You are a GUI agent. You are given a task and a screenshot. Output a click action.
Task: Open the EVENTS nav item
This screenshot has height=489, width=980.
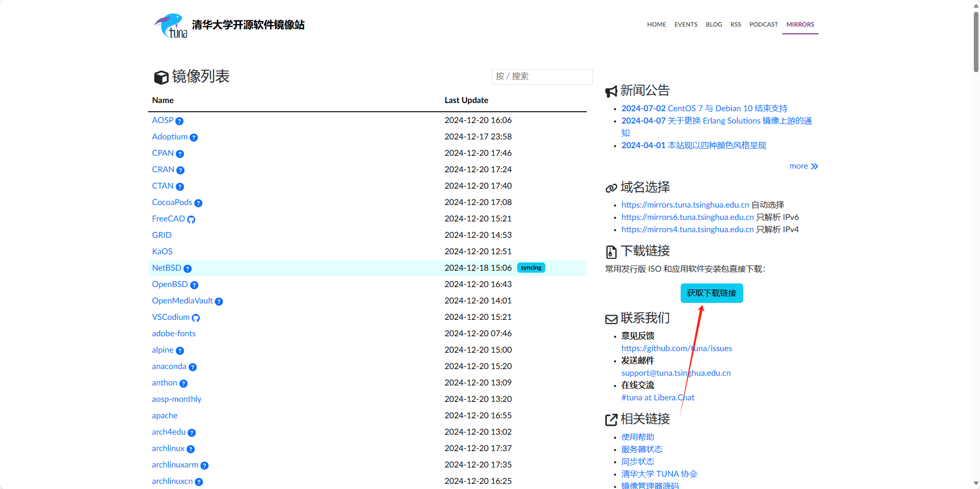pyautogui.click(x=686, y=25)
